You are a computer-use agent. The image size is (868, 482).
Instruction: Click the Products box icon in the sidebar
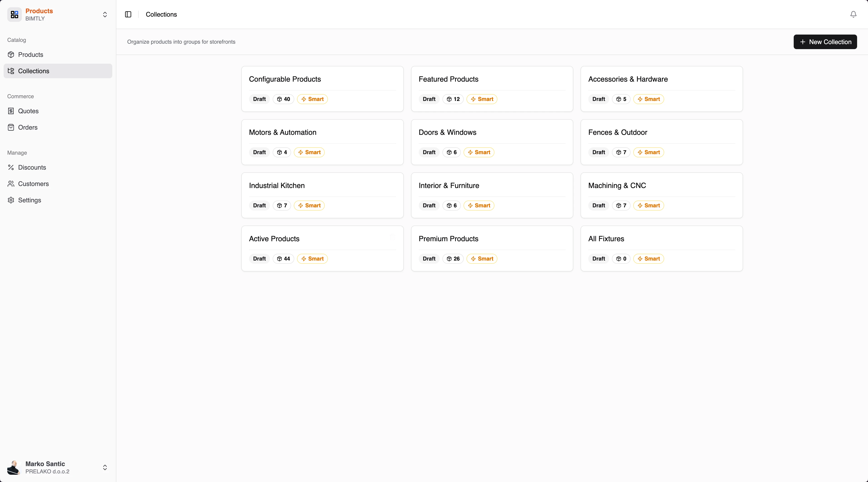coord(11,55)
